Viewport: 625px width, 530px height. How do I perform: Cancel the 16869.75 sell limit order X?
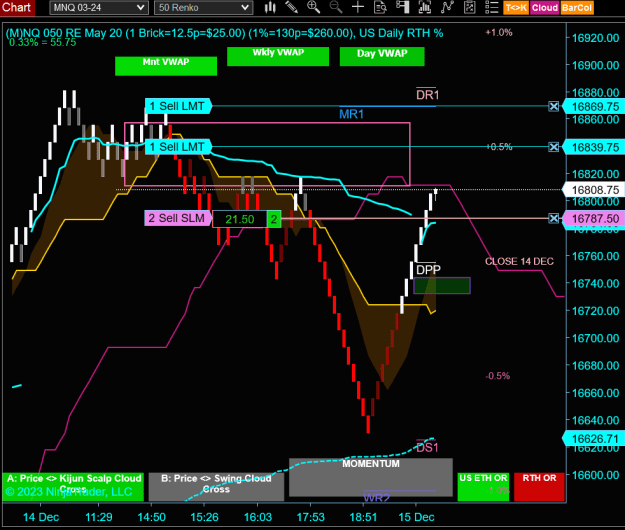tap(553, 106)
